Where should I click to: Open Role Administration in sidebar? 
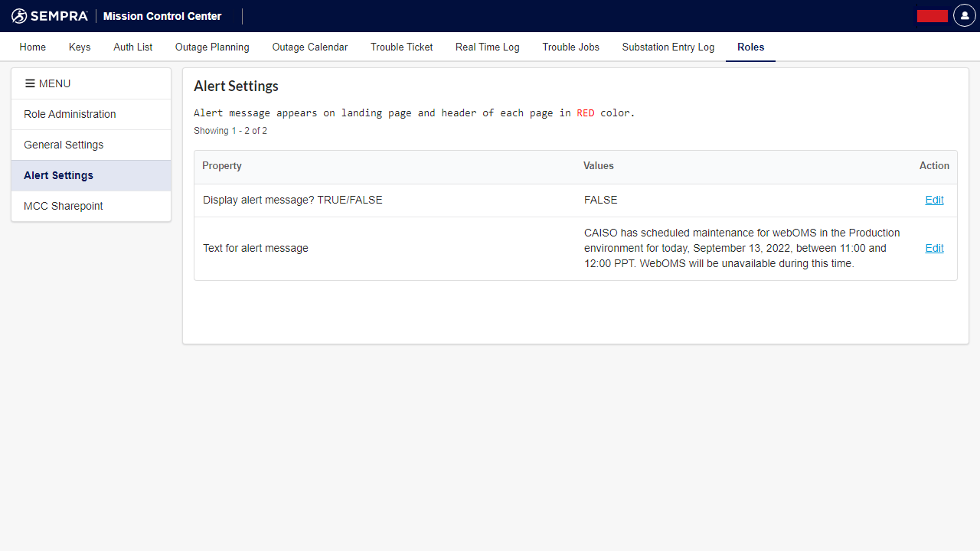tap(70, 114)
